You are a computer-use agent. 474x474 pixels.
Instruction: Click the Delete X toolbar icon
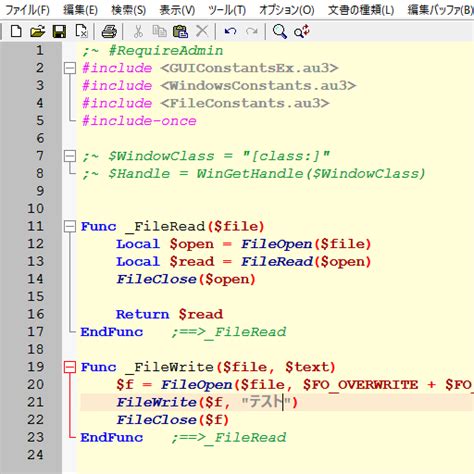coord(202,31)
